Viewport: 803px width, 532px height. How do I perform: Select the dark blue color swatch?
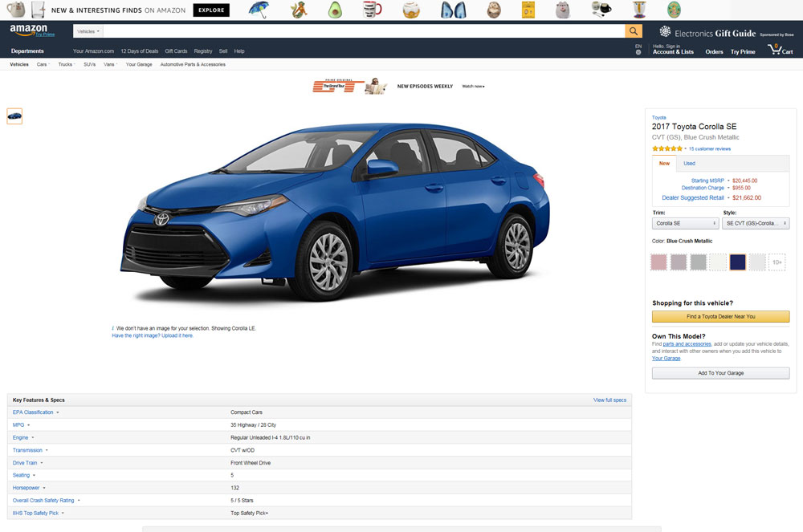pyautogui.click(x=737, y=262)
